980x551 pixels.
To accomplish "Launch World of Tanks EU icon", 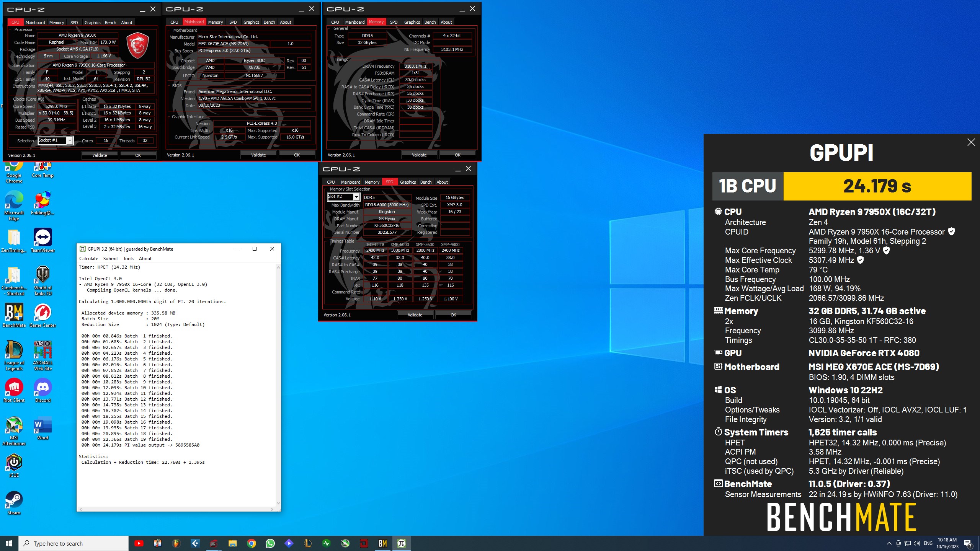I will pos(42,281).
